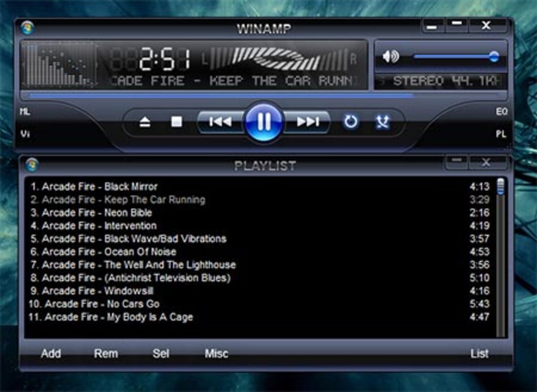Select track 3 Neon Bible
537x392 pixels.
tap(260, 212)
